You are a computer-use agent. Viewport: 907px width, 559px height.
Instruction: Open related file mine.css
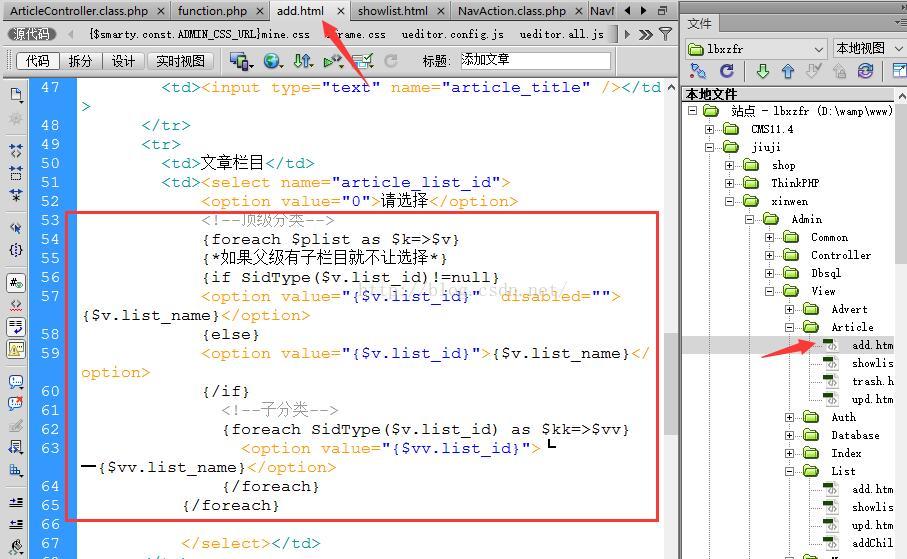200,34
